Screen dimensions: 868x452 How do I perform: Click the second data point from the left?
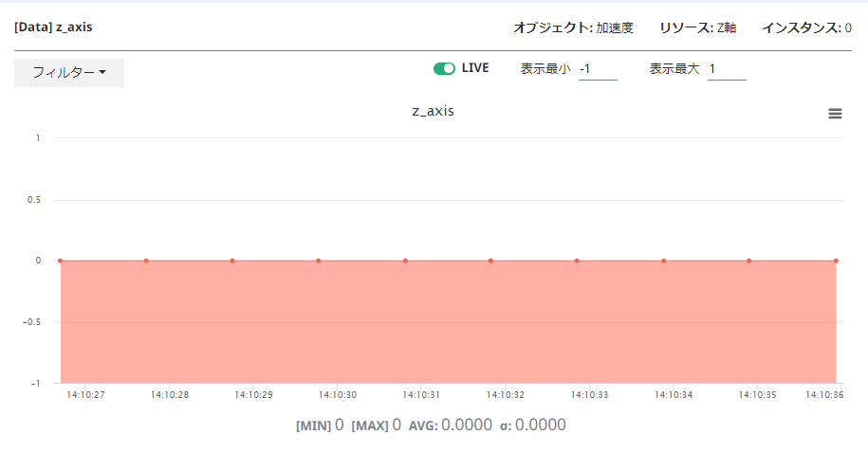pyautogui.click(x=146, y=261)
